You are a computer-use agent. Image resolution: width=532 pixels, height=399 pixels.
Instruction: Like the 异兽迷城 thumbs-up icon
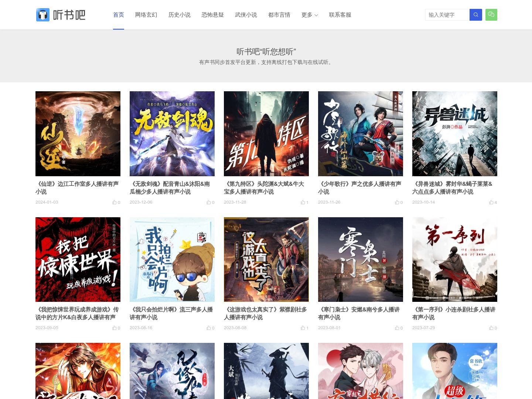tap(491, 202)
